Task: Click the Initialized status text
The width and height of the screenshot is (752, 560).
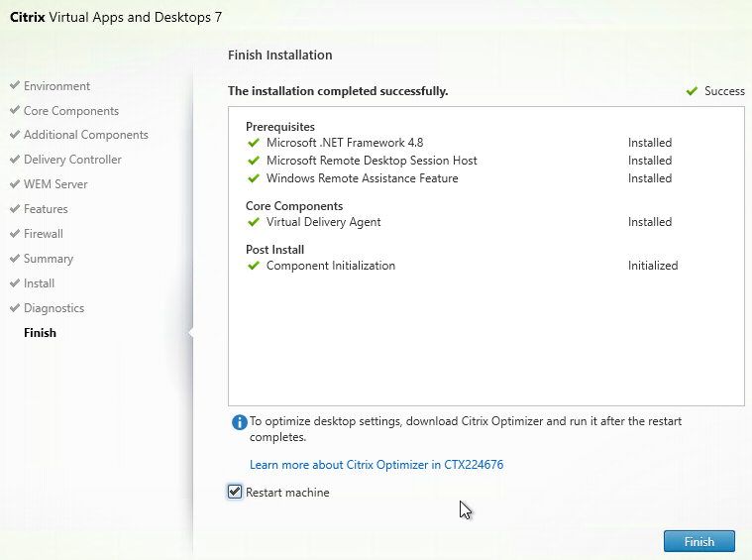Action: (x=653, y=266)
